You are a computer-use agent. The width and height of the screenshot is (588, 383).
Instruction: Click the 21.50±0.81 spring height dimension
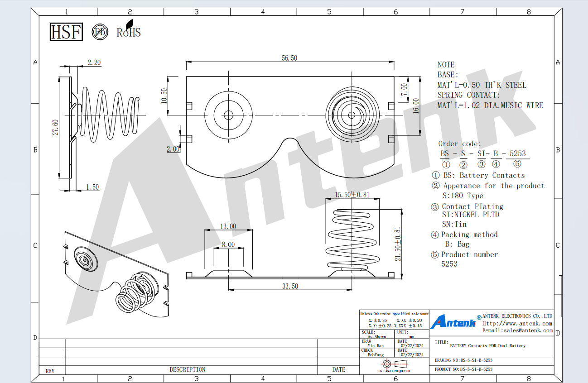398,244
